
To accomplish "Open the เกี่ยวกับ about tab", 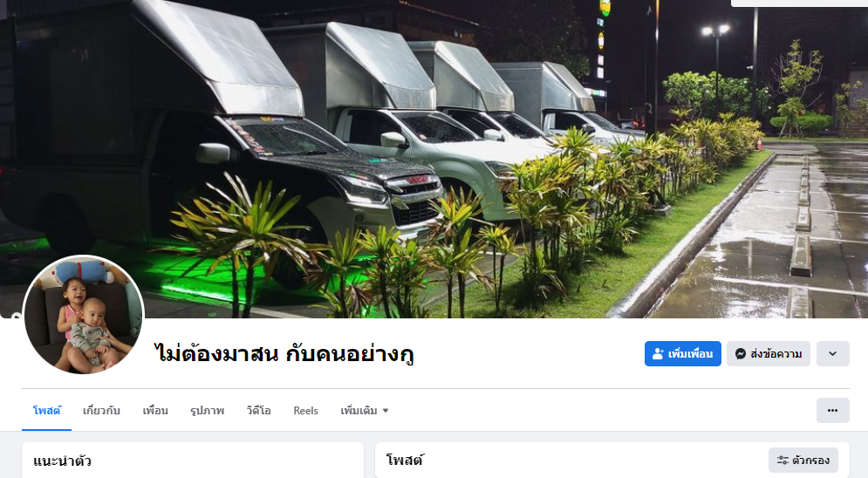I will click(101, 411).
